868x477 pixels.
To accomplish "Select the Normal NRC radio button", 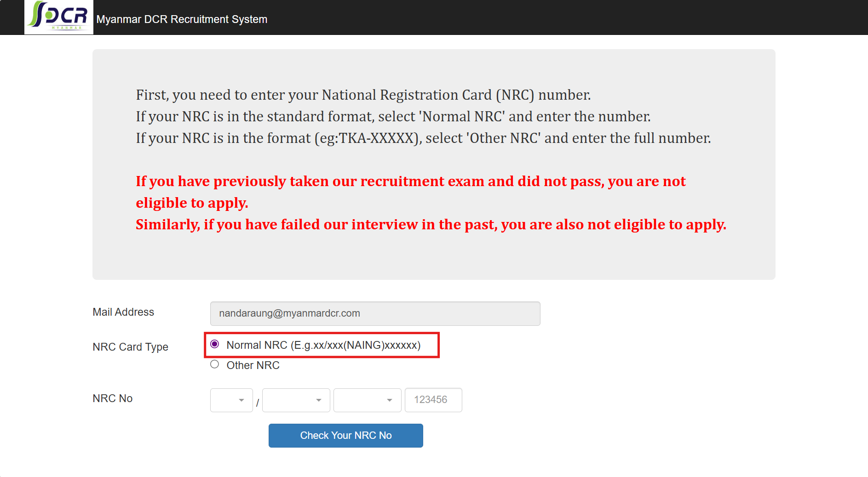I will click(x=215, y=344).
